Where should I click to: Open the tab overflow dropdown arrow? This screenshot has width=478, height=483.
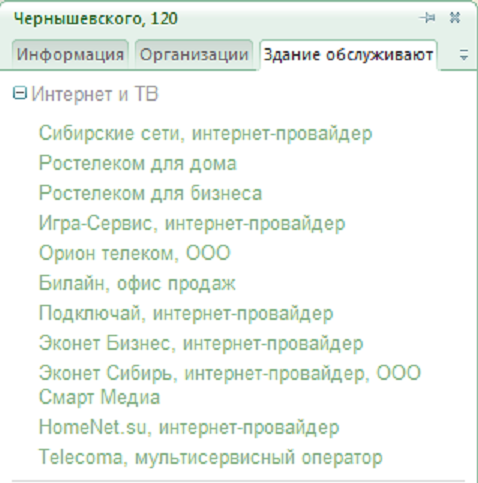pyautogui.click(x=464, y=55)
